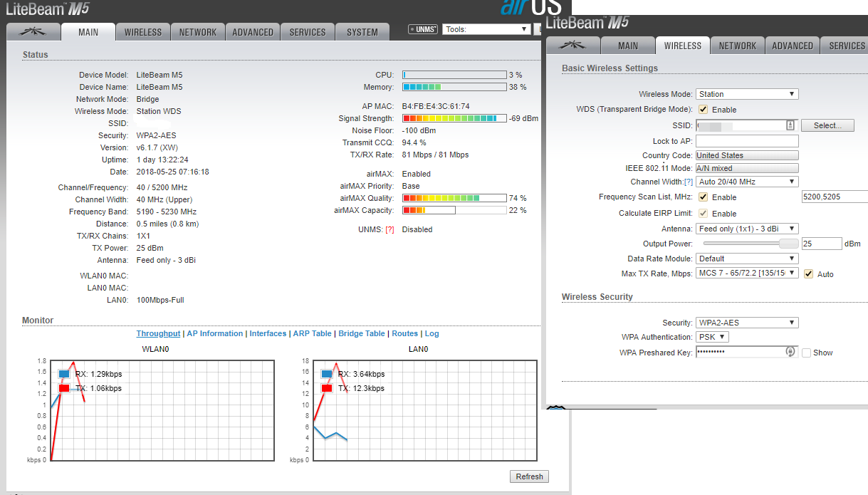Click the red TX legend marker on the WLAN0 graph

tap(64, 388)
